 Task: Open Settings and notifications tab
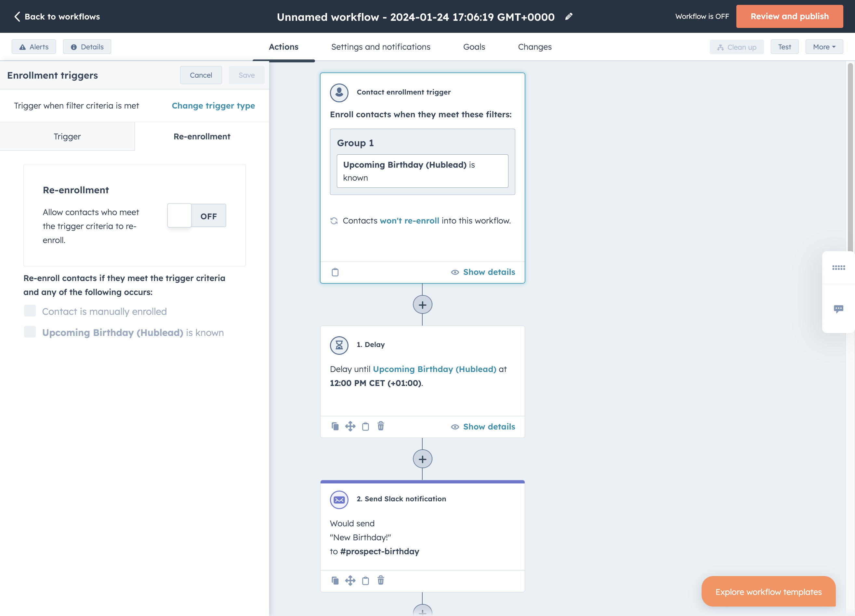tap(381, 47)
